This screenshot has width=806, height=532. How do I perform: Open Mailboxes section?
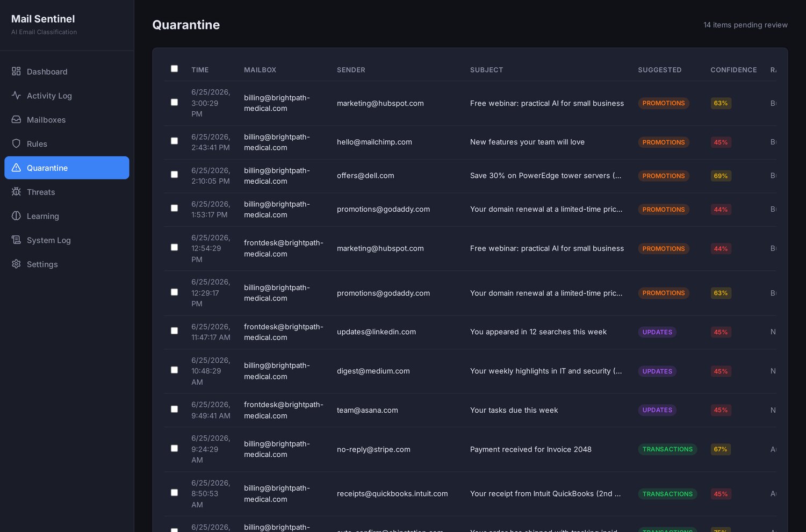[67, 120]
